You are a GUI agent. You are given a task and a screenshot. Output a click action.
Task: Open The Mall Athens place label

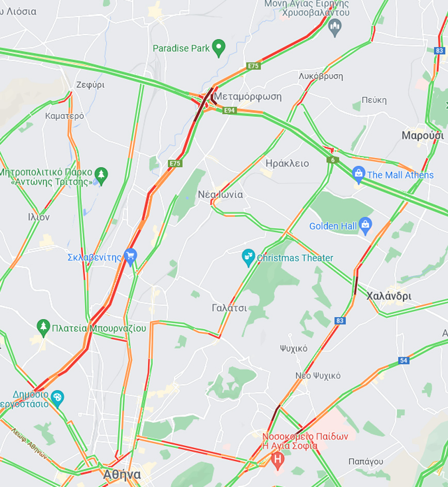pos(400,175)
